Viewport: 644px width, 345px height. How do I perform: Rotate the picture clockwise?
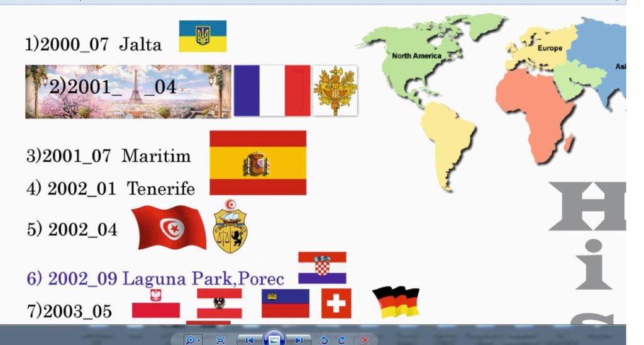[x=341, y=340]
